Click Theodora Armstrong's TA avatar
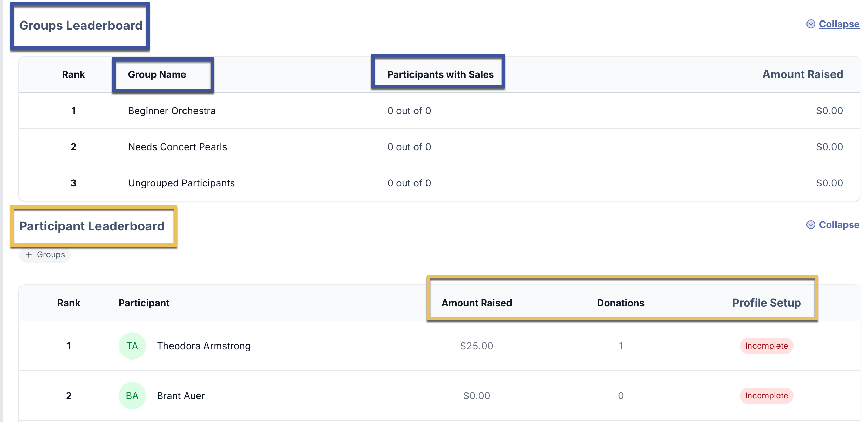 click(x=132, y=346)
